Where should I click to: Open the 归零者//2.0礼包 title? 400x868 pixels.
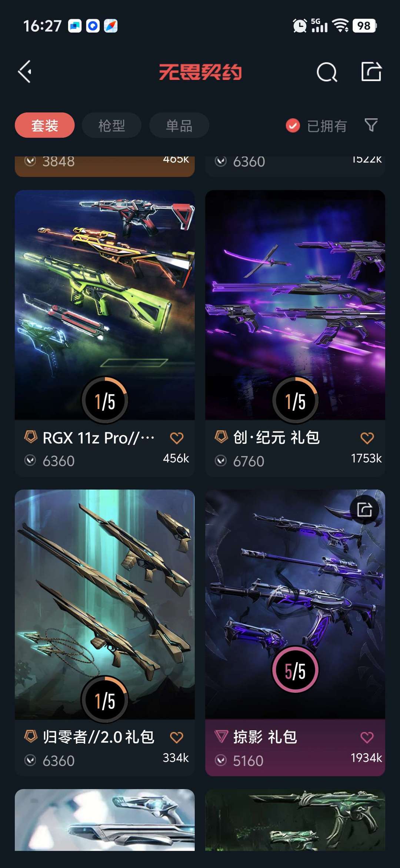(x=98, y=737)
